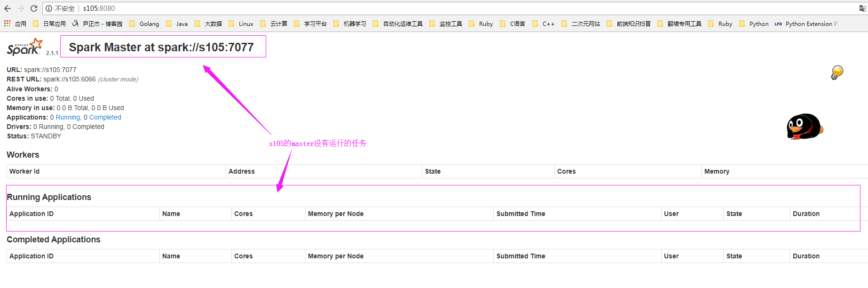
Task: Open the C++ bookmark folder
Action: click(x=544, y=24)
